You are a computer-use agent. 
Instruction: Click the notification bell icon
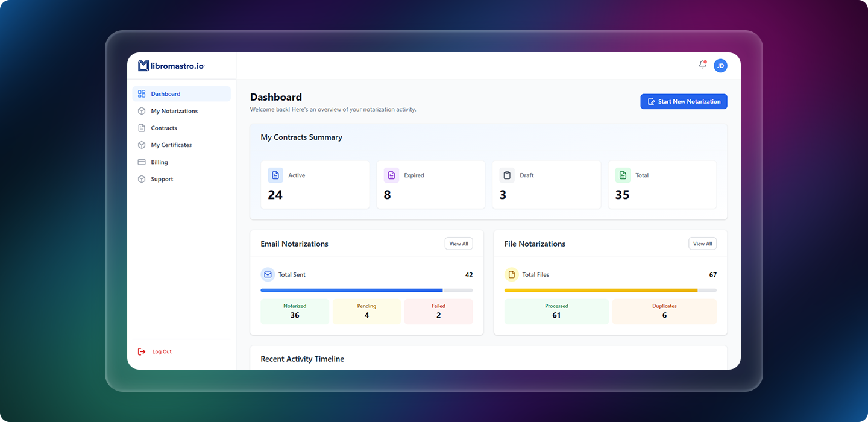tap(702, 65)
